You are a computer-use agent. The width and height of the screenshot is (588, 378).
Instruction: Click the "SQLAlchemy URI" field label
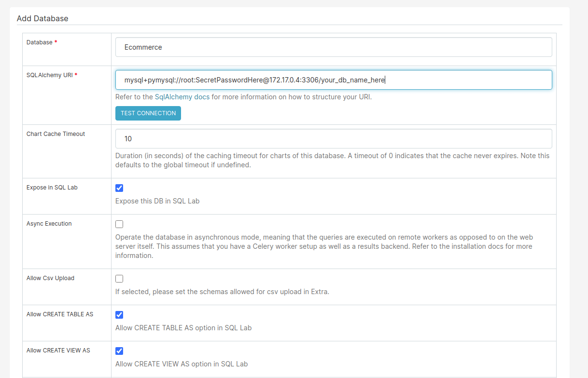coord(50,75)
